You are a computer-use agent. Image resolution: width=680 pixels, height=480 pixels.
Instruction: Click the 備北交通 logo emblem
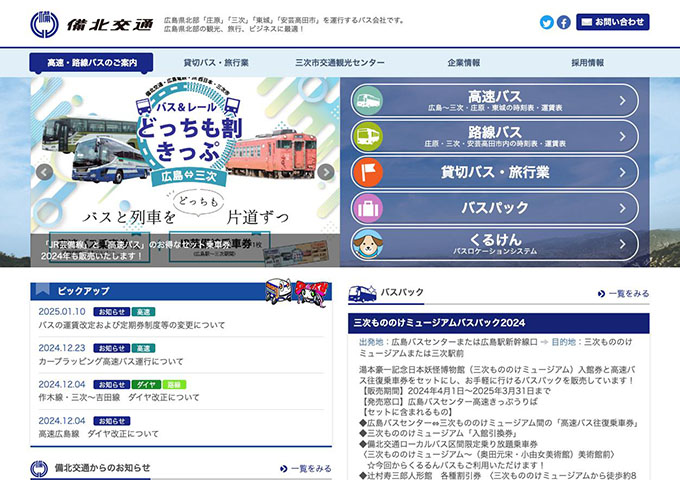point(44,24)
